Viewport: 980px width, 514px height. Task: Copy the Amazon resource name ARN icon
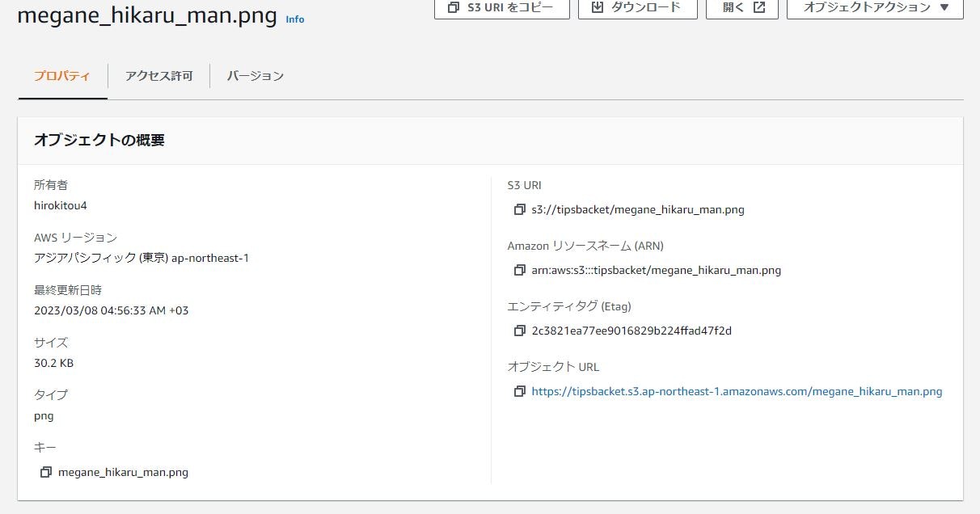click(519, 271)
